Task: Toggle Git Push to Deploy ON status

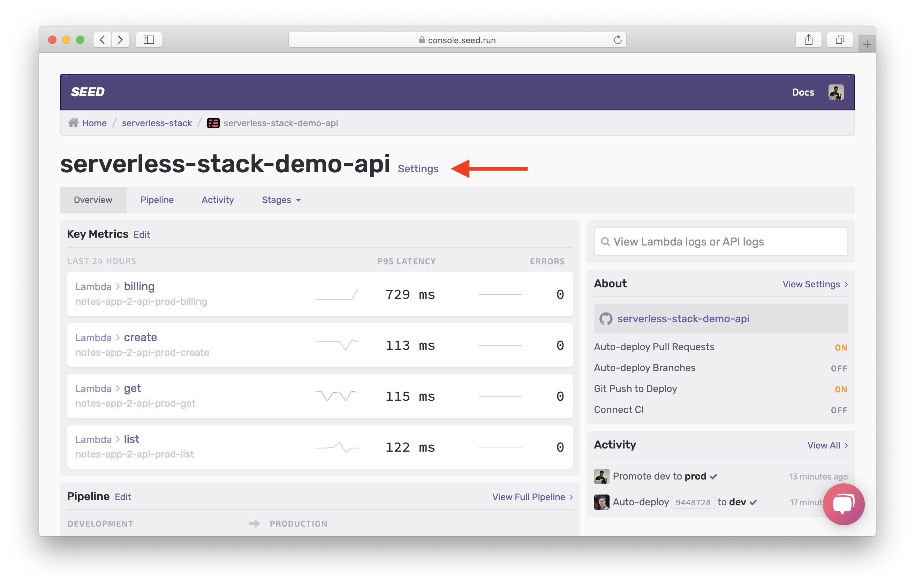Action: click(x=841, y=390)
